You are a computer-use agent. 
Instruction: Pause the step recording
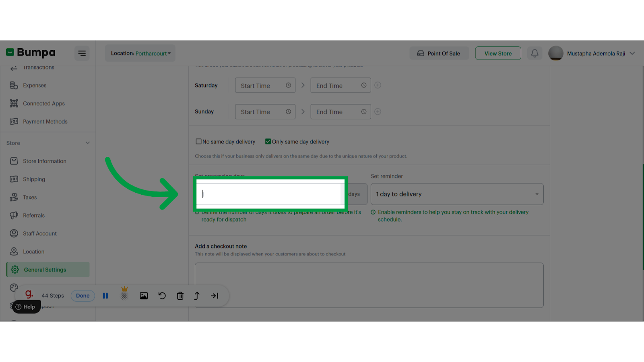coord(105,296)
